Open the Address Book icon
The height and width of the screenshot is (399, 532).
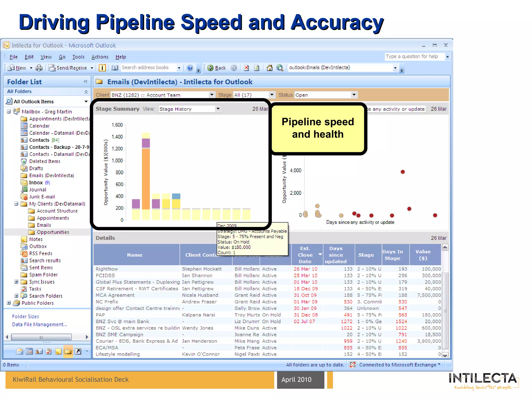click(x=115, y=68)
